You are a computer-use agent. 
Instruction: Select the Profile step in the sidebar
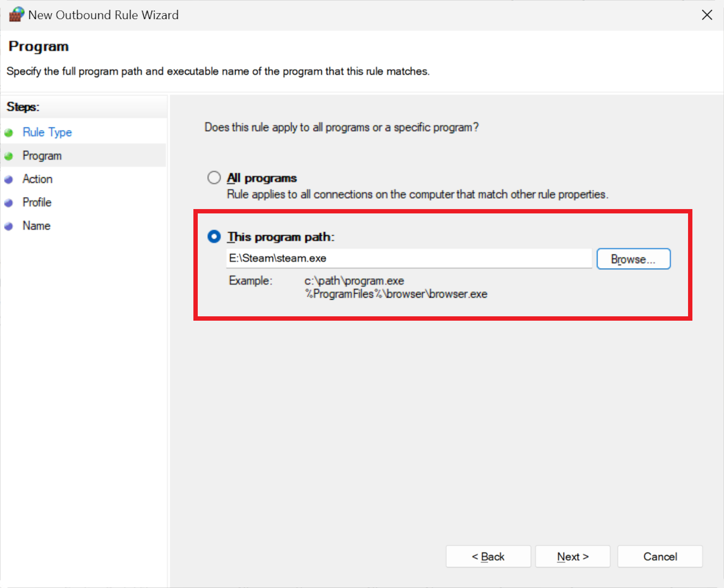[x=37, y=203]
